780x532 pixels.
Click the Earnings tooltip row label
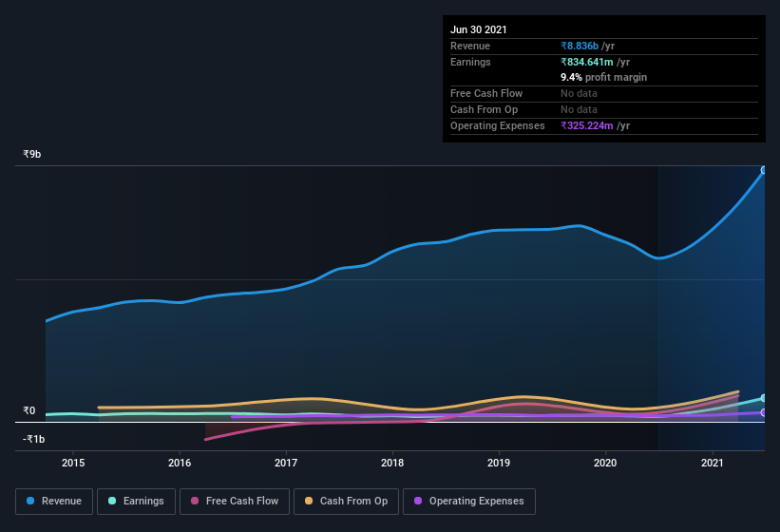tap(470, 62)
